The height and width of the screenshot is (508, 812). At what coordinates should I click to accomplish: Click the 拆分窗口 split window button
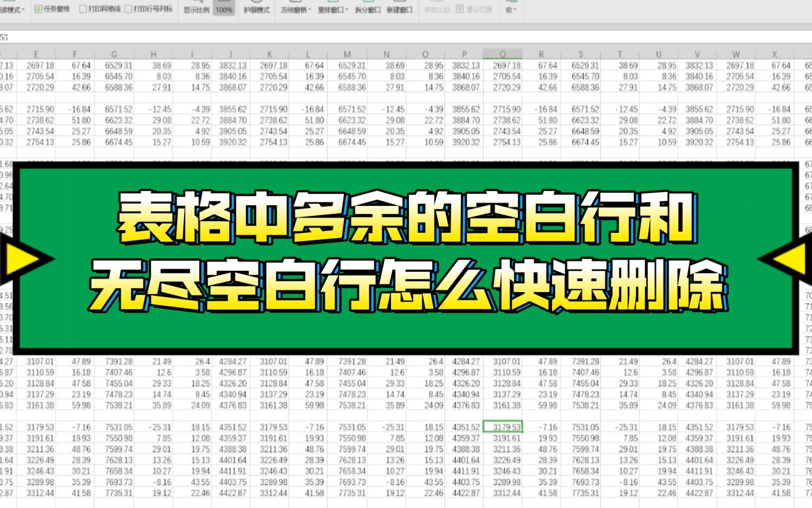point(367,10)
